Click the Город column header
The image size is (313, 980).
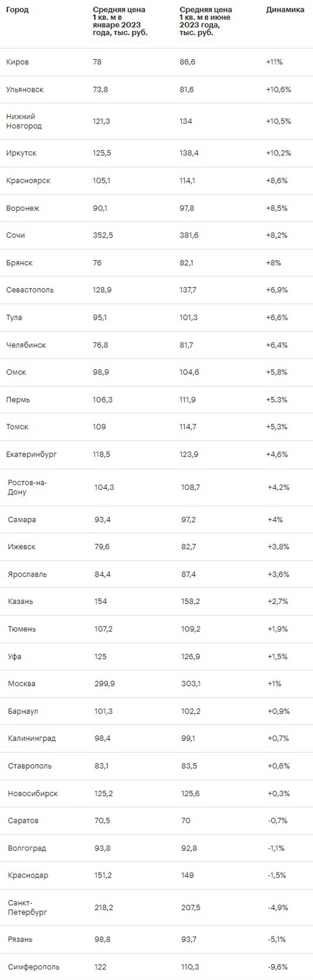click(17, 10)
